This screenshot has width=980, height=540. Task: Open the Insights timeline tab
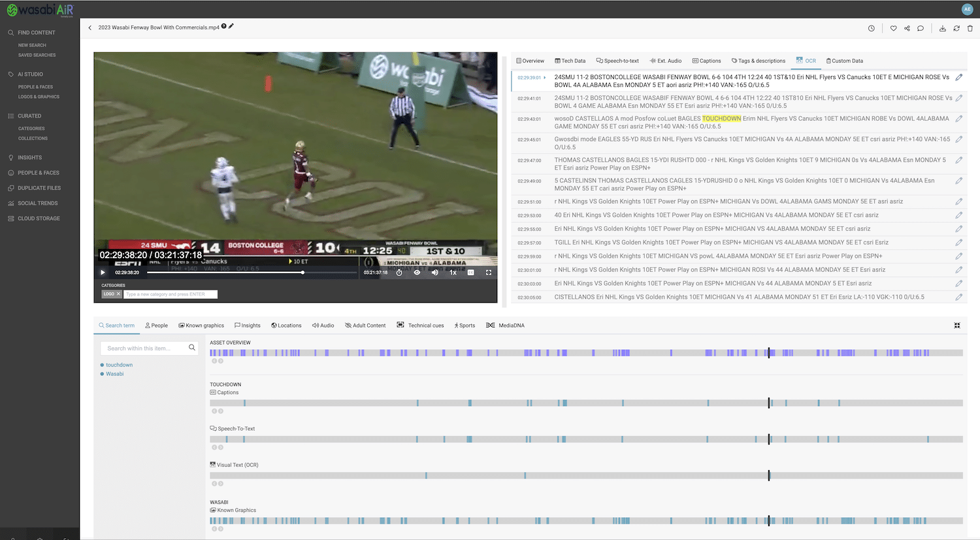pos(248,326)
